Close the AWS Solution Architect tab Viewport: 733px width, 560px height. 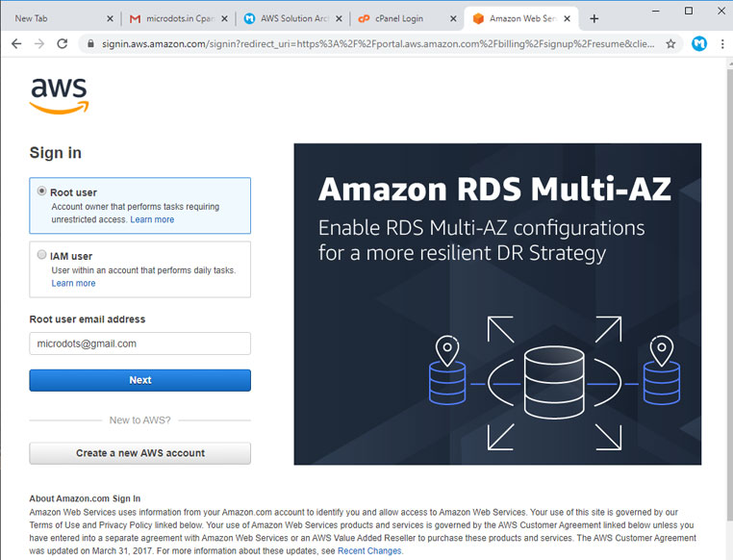coord(339,18)
